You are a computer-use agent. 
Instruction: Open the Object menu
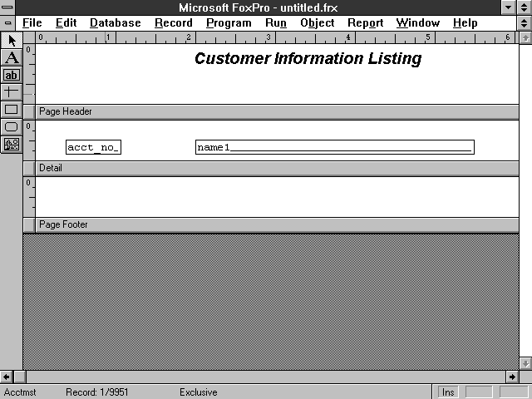pyautogui.click(x=317, y=23)
